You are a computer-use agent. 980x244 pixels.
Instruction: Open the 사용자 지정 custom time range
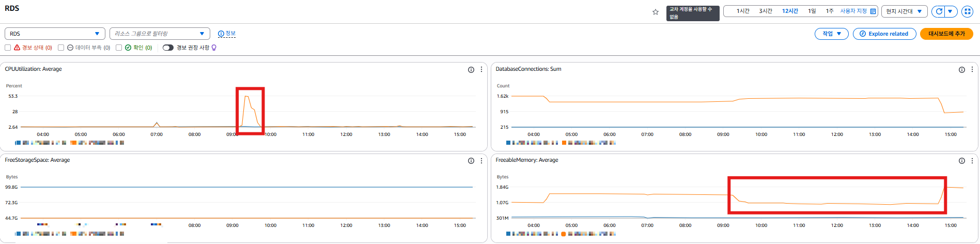tap(858, 11)
